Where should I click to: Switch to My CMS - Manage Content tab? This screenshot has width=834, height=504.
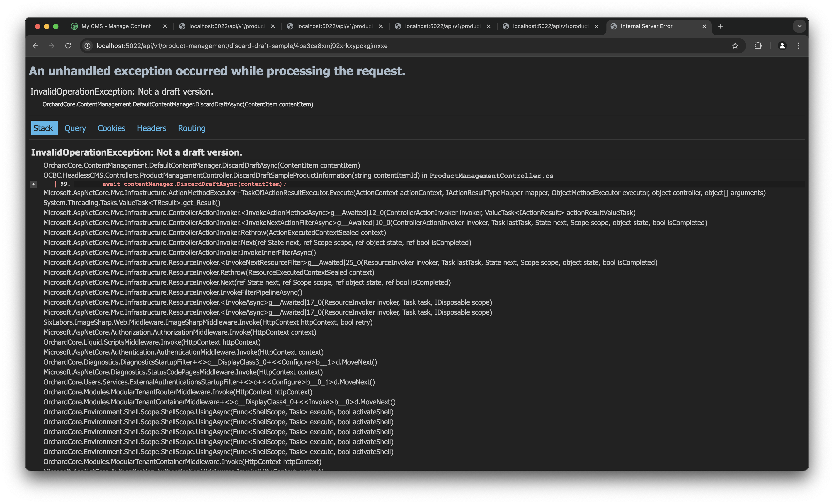pos(116,26)
